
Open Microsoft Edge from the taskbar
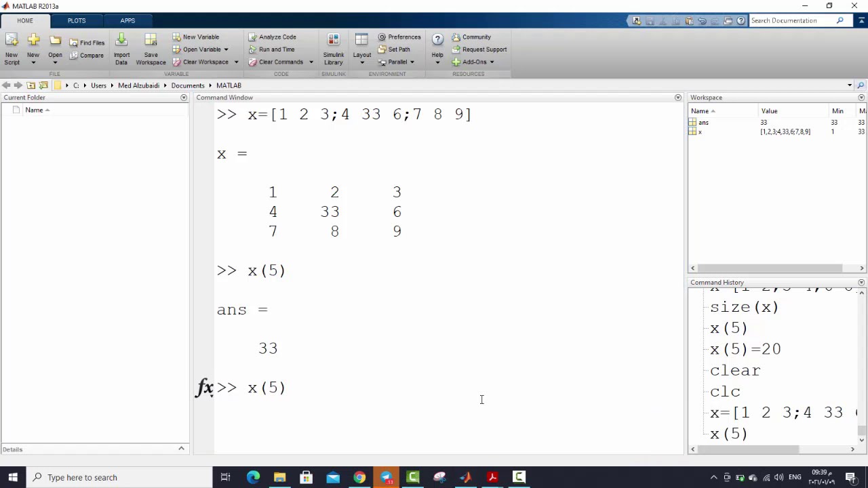[x=253, y=477]
